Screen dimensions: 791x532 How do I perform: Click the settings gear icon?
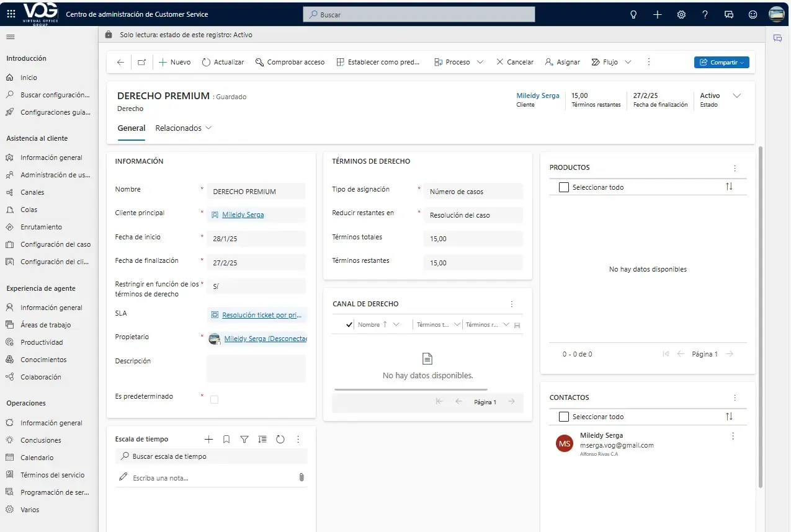681,14
